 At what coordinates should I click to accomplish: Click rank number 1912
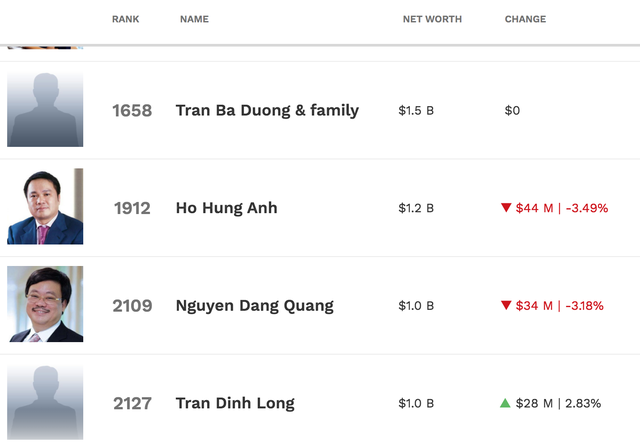pos(132,208)
